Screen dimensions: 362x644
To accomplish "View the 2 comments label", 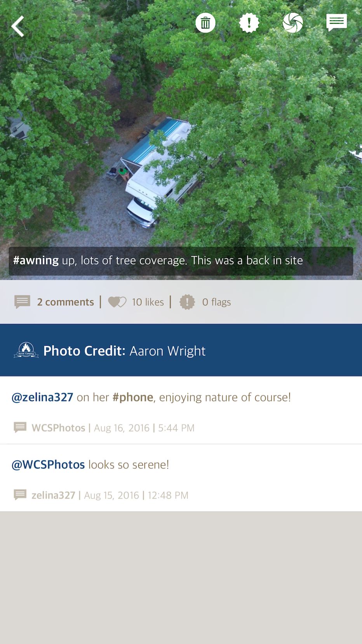I will [x=66, y=302].
